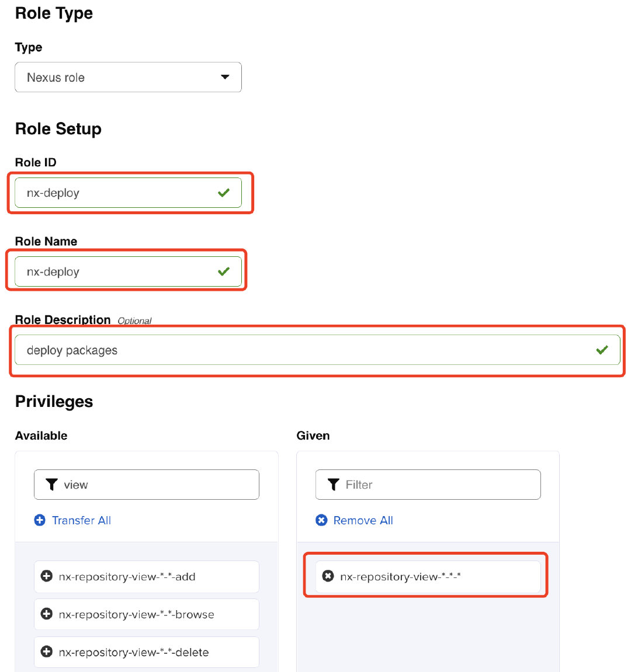The image size is (631, 672).
Task: Click the Role ID input field
Action: click(x=128, y=193)
